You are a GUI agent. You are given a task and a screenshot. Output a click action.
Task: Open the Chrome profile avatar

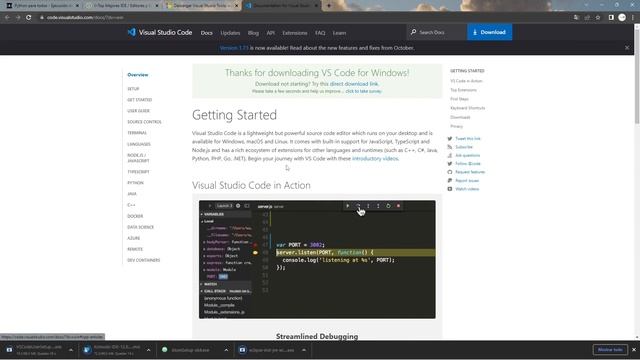click(622, 18)
